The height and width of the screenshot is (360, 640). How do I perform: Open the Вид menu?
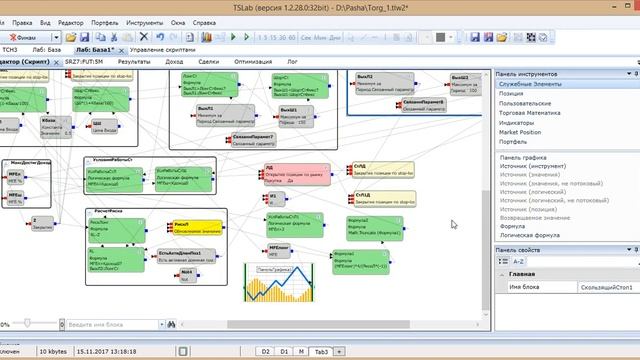point(45,23)
